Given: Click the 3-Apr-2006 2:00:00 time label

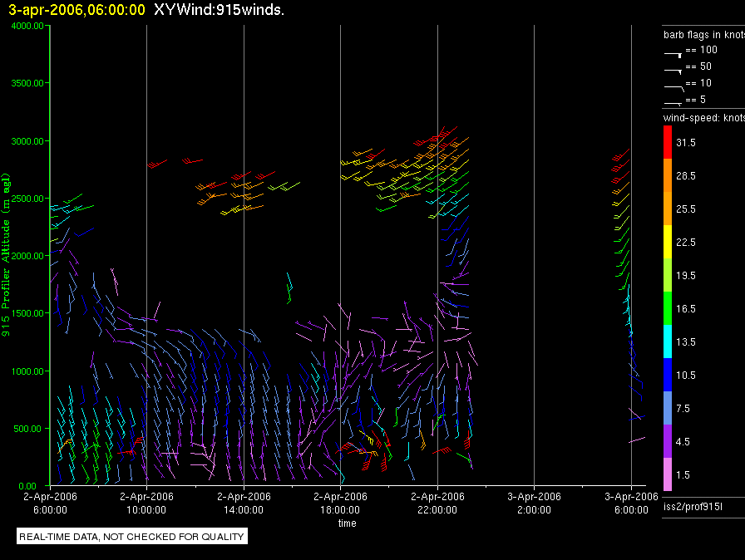Looking at the screenshot, I should click(x=534, y=503).
